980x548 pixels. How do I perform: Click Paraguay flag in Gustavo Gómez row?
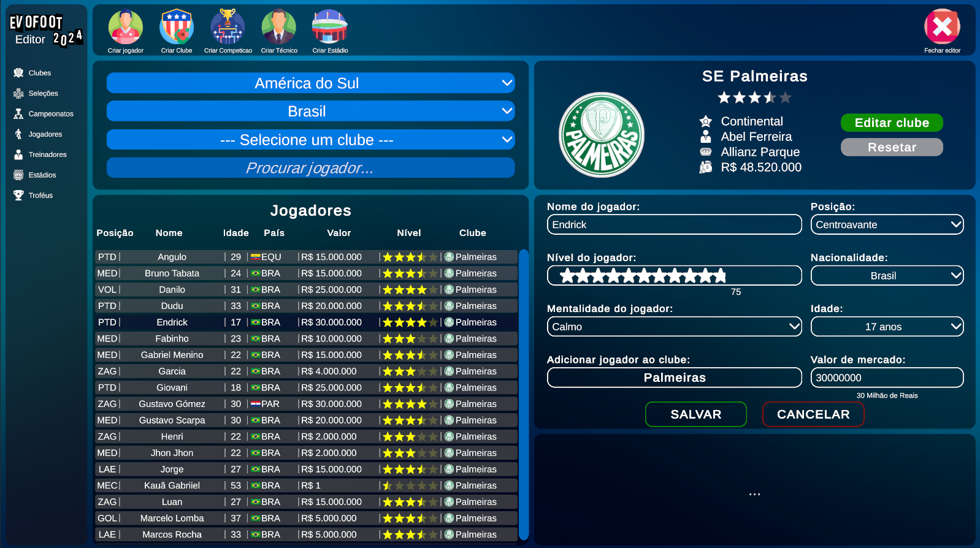click(x=256, y=404)
